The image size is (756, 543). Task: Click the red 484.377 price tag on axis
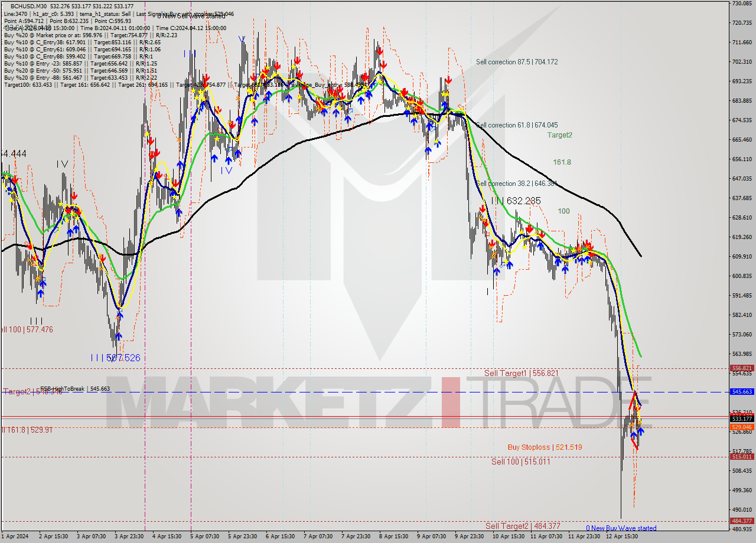tap(742, 521)
